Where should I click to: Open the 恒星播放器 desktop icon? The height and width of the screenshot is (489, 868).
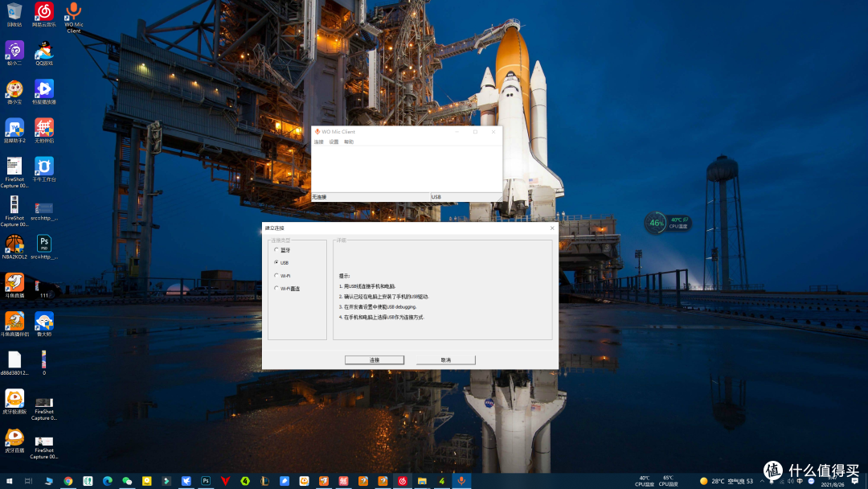43,92
